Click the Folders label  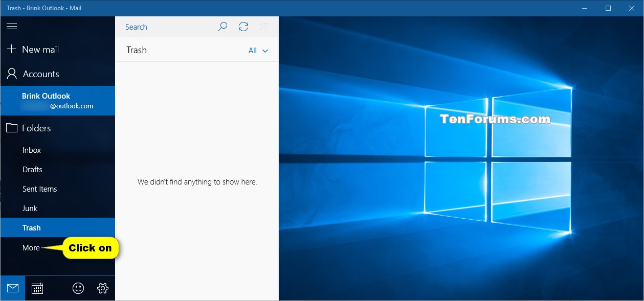point(36,128)
